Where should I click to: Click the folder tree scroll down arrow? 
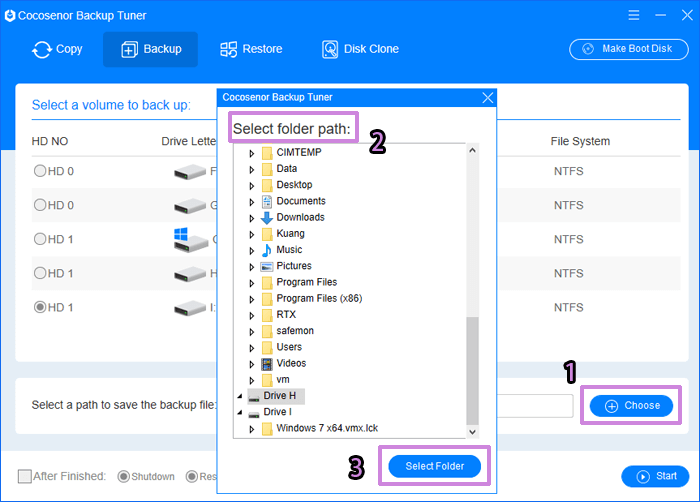(x=472, y=432)
